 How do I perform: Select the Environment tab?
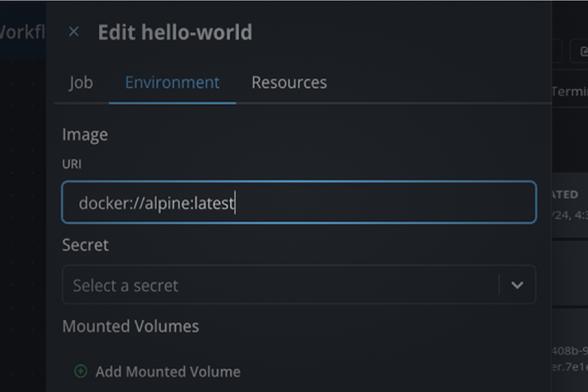click(x=172, y=82)
